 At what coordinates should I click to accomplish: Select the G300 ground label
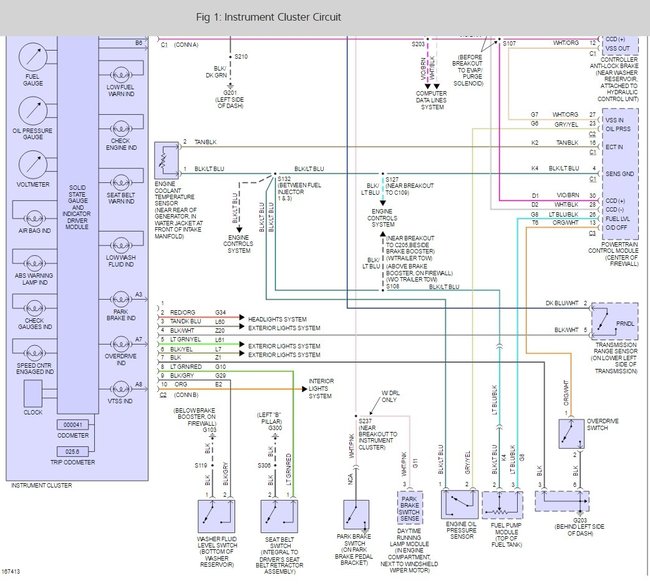coord(275,428)
